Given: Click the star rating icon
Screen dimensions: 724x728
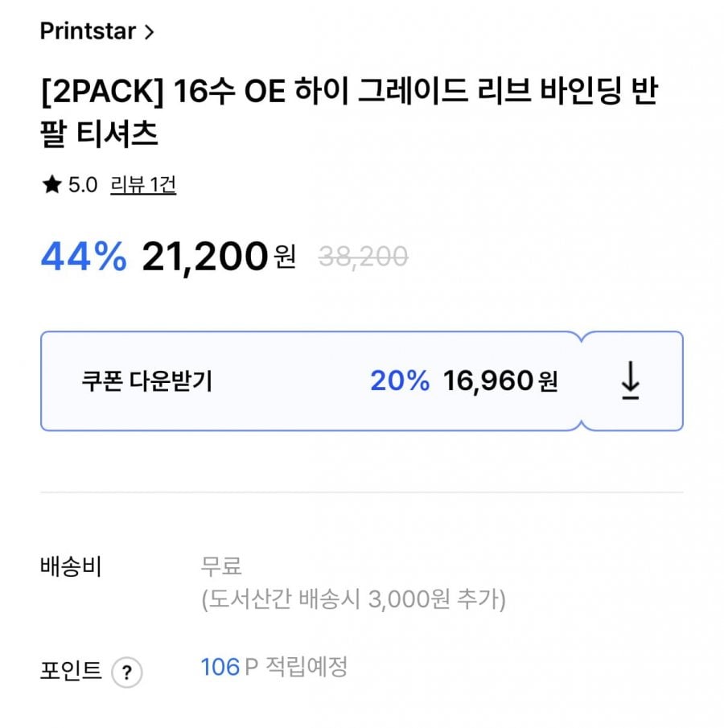Looking at the screenshot, I should tap(51, 186).
